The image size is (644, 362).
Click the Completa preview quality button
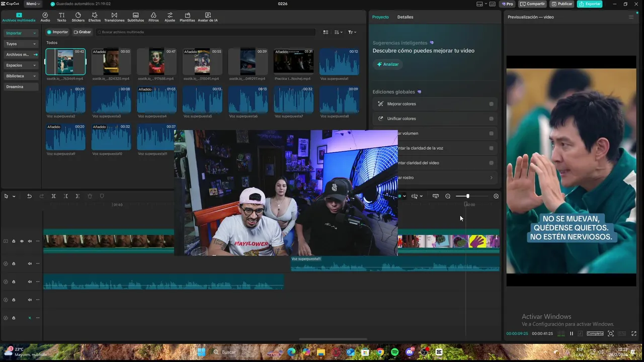595,333
